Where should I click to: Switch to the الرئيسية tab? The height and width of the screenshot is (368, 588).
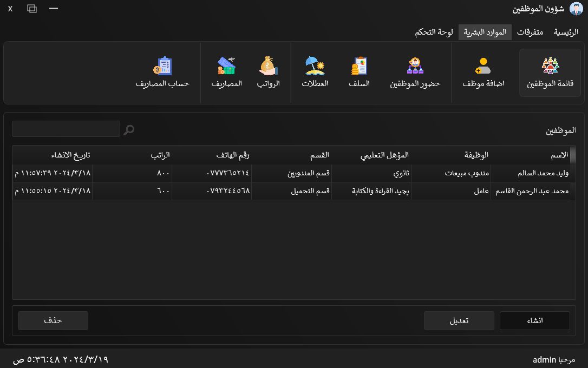coord(566,32)
